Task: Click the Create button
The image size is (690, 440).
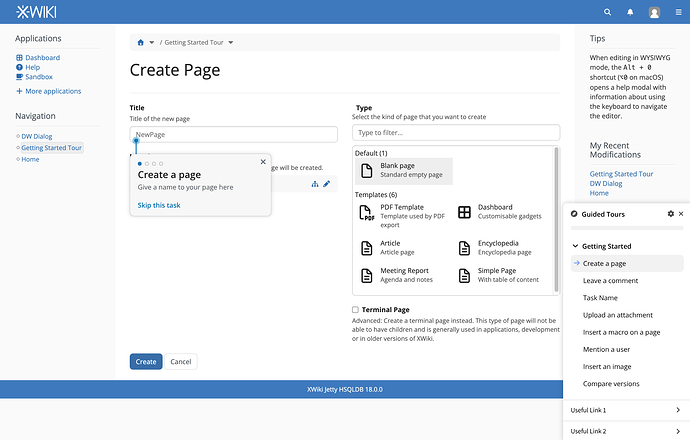Action: coord(146,362)
